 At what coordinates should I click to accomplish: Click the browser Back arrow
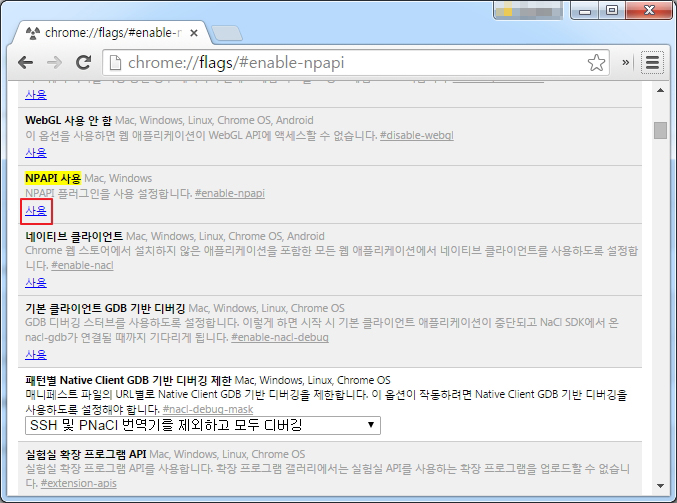(24, 62)
